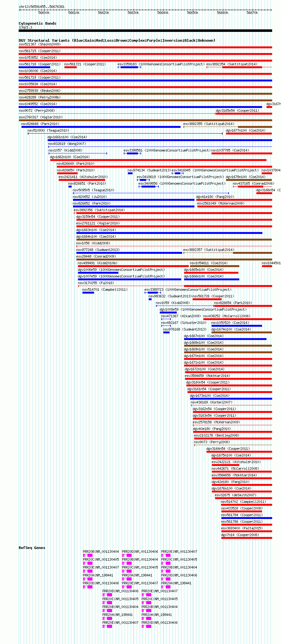Click the blue bar under nsv826648 (Park2010)
Viewport: 281px width, 644px height.
point(101,127)
